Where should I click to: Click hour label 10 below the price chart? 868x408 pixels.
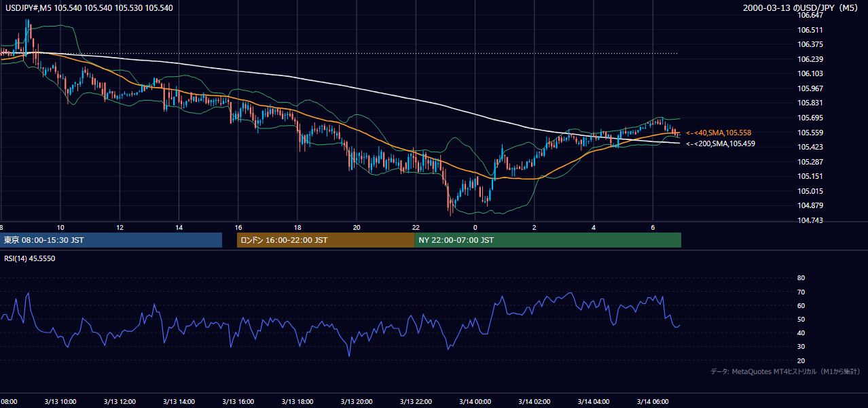tap(60, 227)
